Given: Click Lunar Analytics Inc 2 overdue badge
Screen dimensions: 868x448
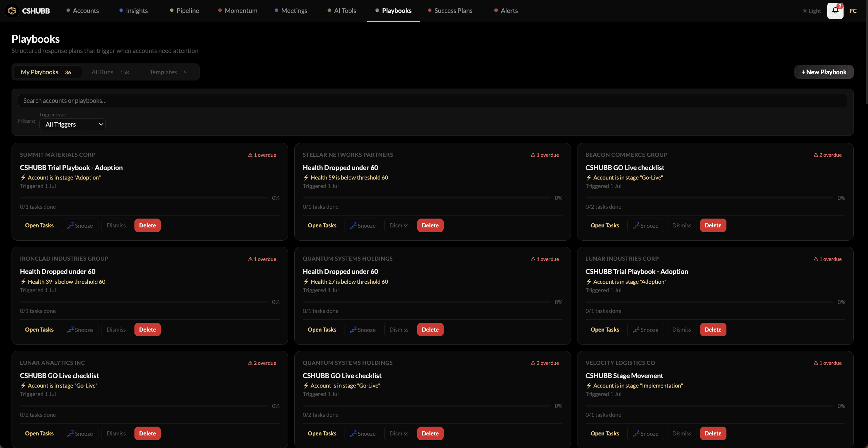Looking at the screenshot, I should [x=262, y=363].
